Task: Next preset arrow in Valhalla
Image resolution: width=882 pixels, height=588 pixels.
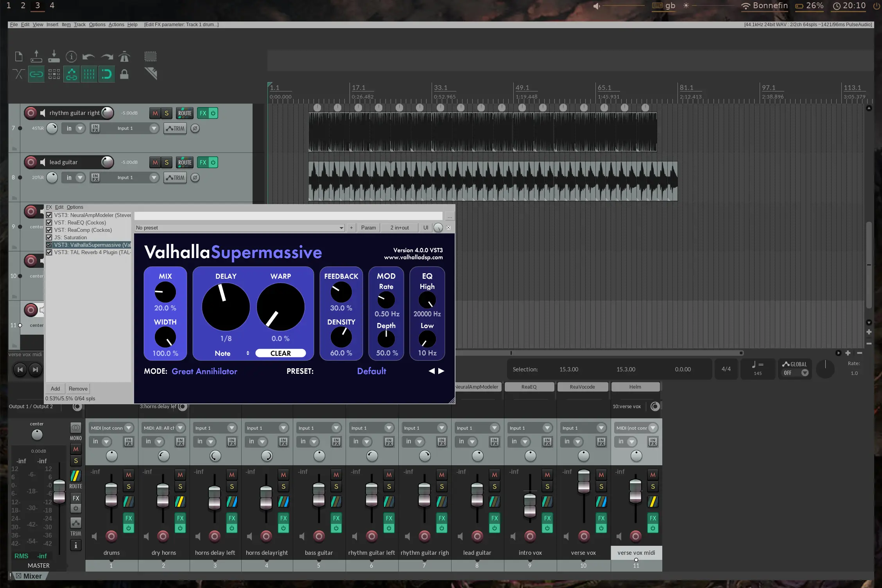Action: pos(441,371)
